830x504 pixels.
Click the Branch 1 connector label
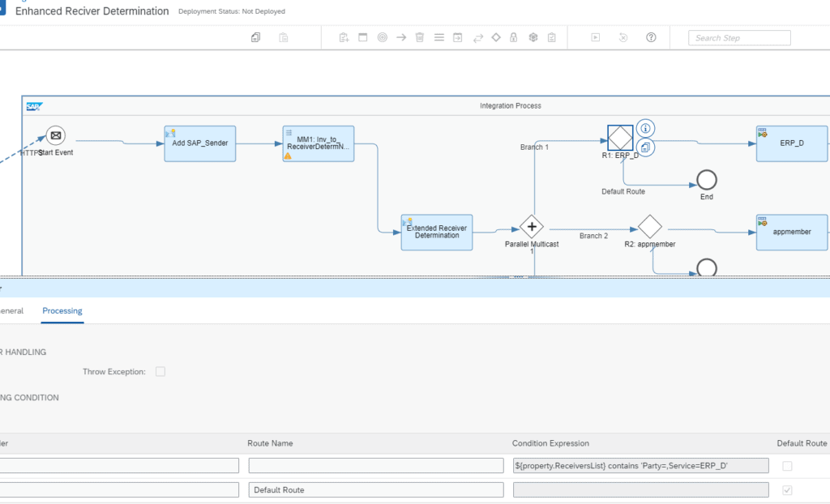tap(534, 147)
